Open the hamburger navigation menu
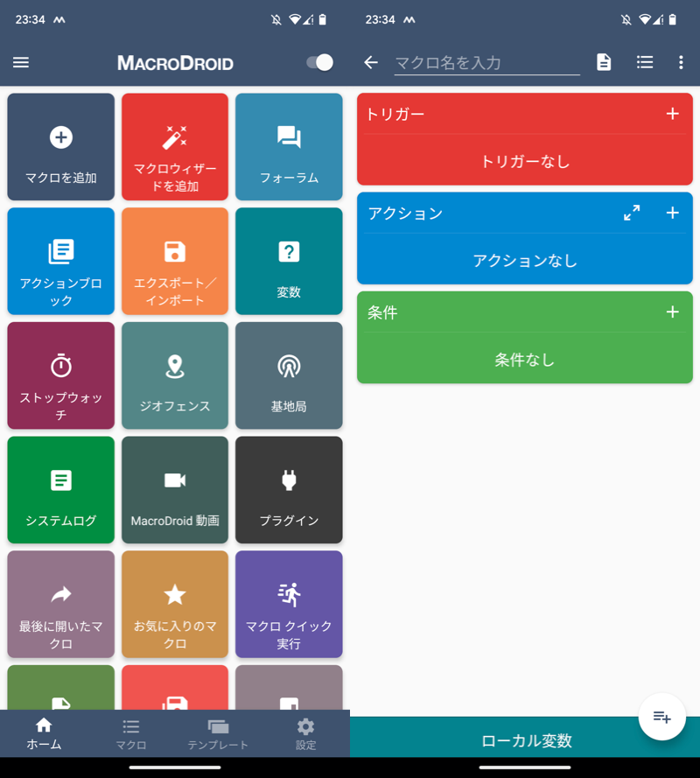 pyautogui.click(x=21, y=62)
